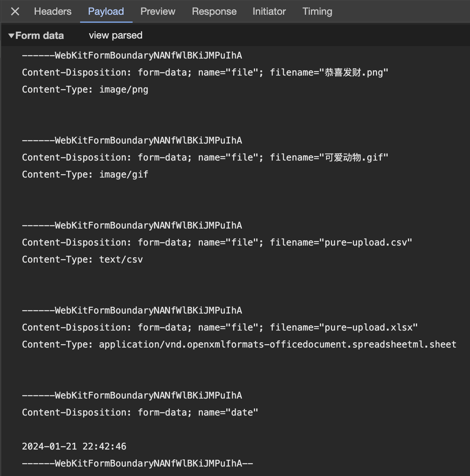Viewport: 470px width, 476px height.
Task: Select the Content-Type text/csv line
Action: [x=82, y=260]
